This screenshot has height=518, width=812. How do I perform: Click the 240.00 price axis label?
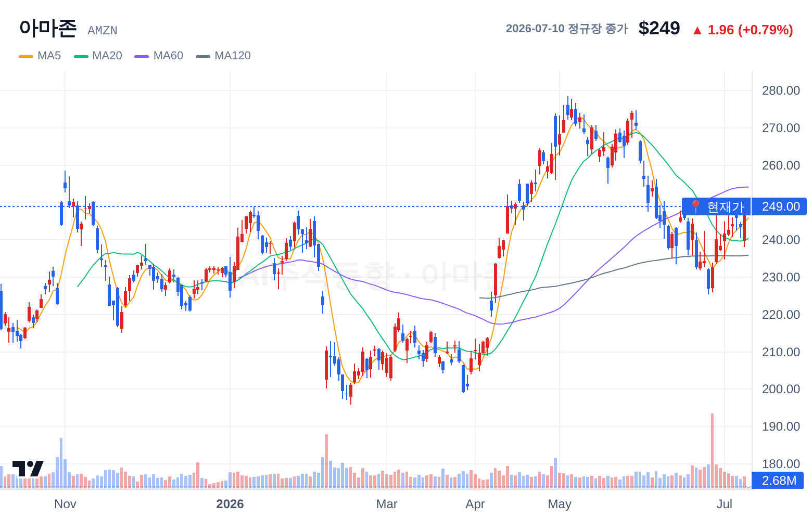(781, 240)
